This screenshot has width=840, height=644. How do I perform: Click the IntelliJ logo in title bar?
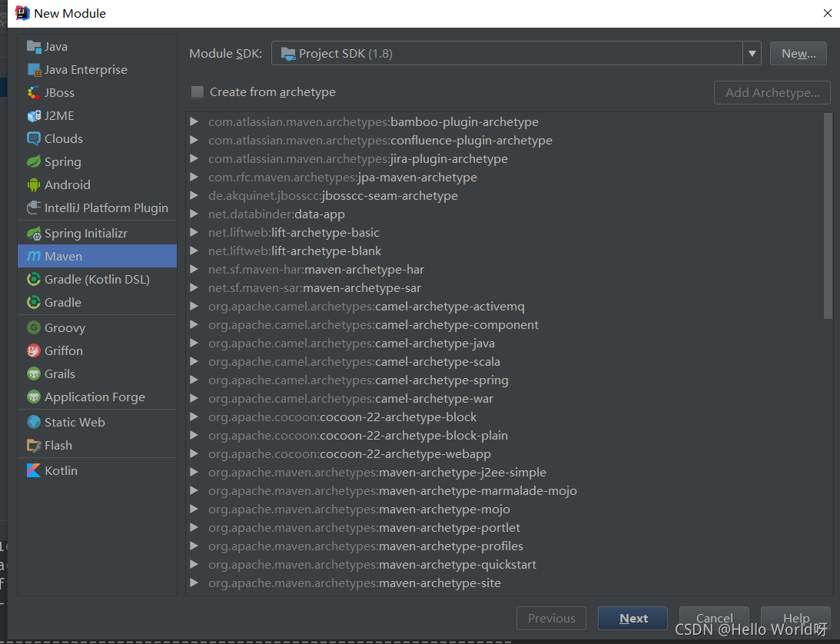[22, 13]
